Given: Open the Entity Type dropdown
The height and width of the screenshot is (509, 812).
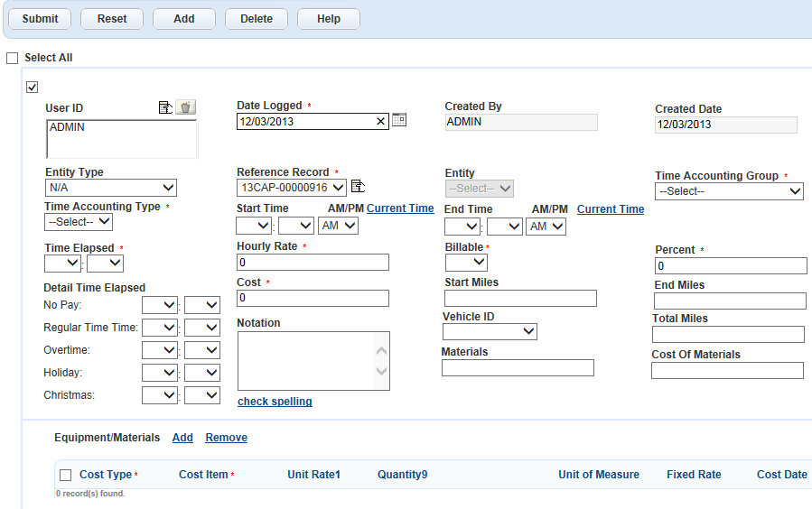Looking at the screenshot, I should coord(111,188).
